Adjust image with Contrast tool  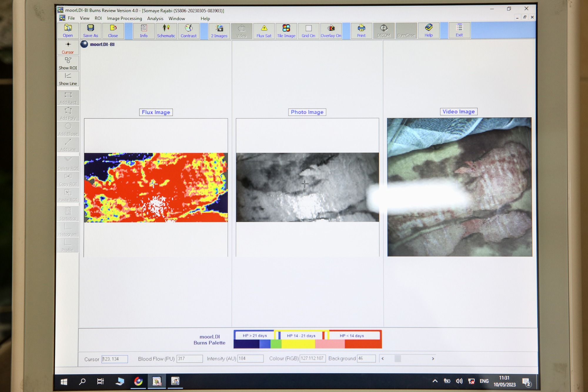click(188, 31)
